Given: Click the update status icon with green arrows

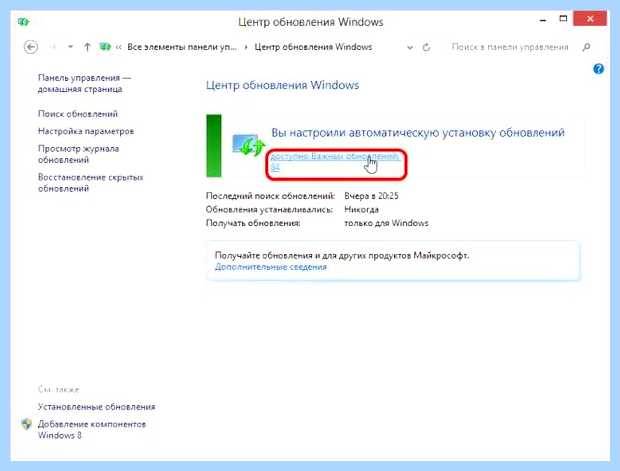Looking at the screenshot, I should coord(248,145).
